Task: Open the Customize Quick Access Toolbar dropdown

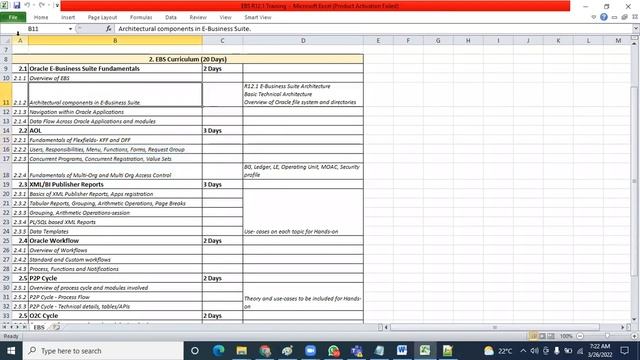Action: point(57,5)
